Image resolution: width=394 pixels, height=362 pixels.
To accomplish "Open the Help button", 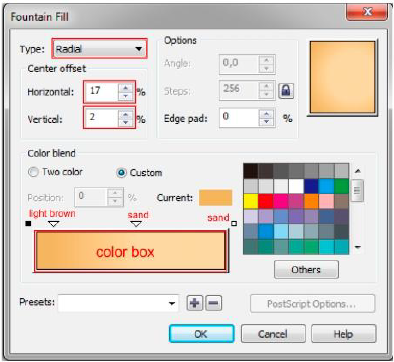I will pyautogui.click(x=344, y=334).
